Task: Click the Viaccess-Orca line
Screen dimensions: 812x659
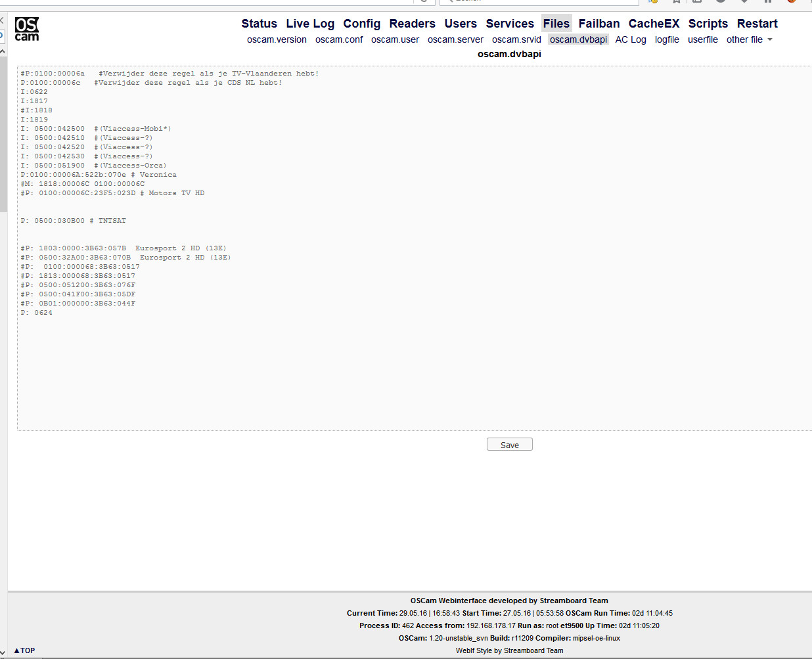Action: coord(93,166)
